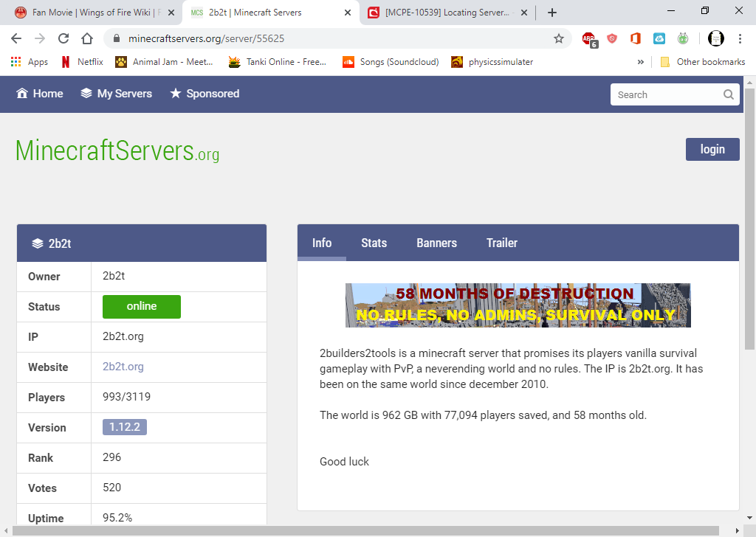Viewport: 756px width, 537px height.
Task: Expand hidden bookmarks chevron
Action: click(640, 62)
